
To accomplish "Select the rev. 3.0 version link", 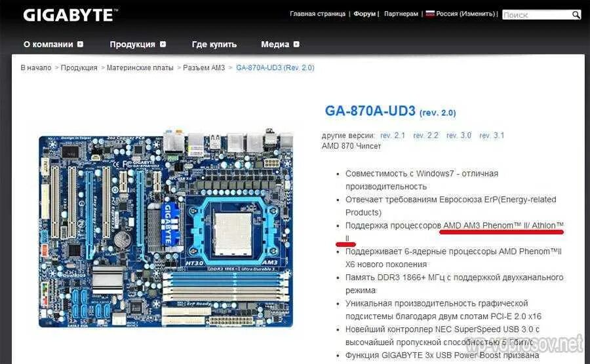I will 459,136.
